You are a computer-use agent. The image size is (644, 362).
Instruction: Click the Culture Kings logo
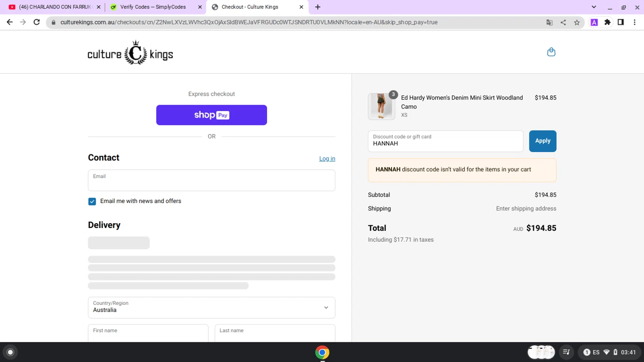pos(130,53)
